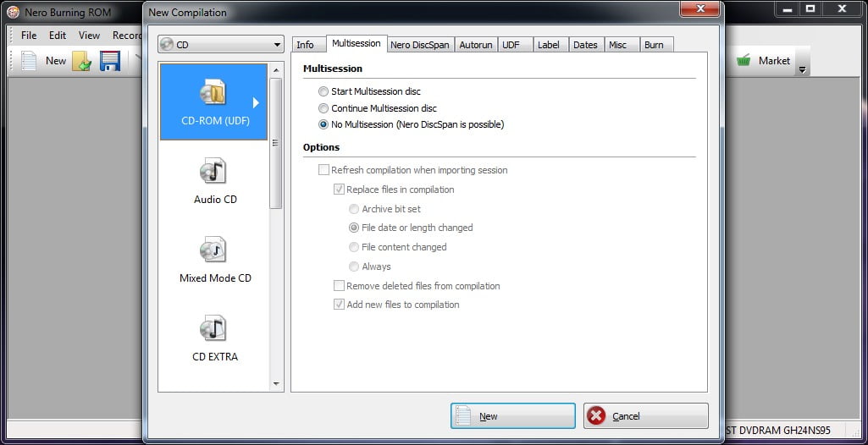
Task: Open the Dates tab
Action: point(585,46)
